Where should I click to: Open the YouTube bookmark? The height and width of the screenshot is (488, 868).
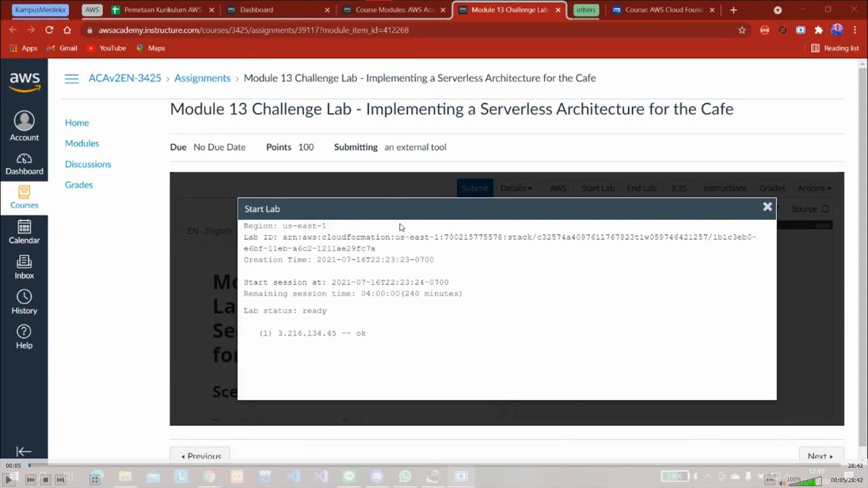pyautogui.click(x=106, y=48)
